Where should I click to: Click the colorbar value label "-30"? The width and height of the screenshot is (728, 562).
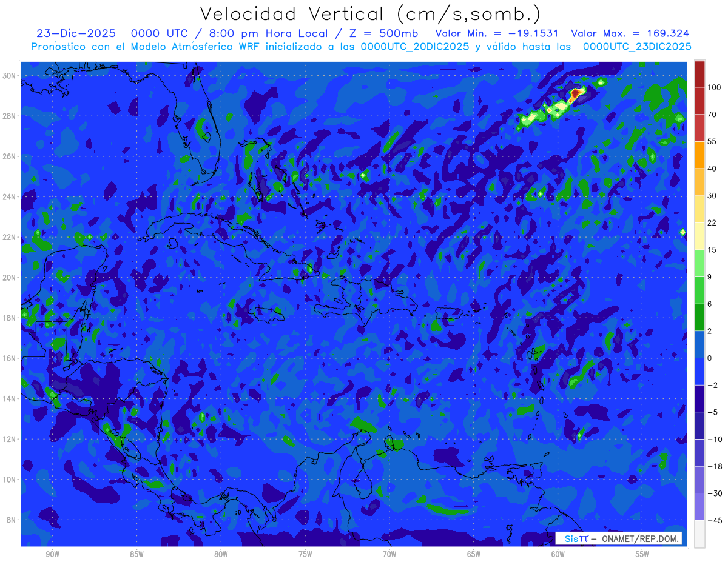pos(714,493)
